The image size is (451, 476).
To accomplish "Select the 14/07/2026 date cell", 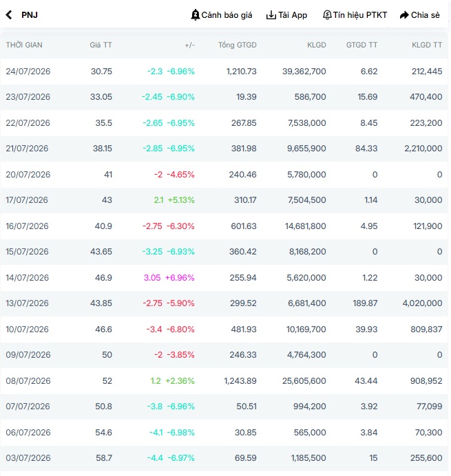I will click(28, 278).
